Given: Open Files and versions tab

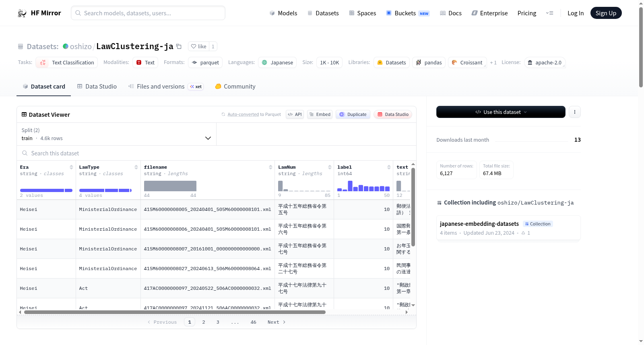Looking at the screenshot, I should click(166, 87).
